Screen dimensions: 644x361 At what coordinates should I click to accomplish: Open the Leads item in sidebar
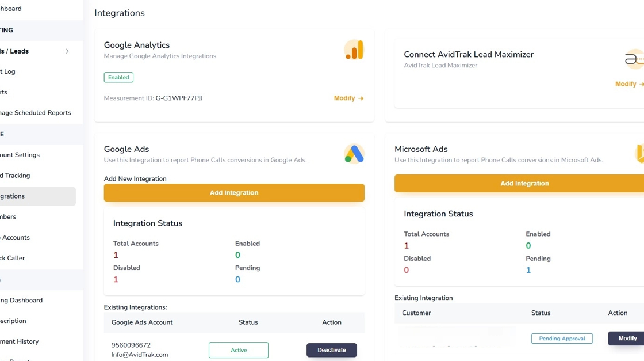coord(14,51)
